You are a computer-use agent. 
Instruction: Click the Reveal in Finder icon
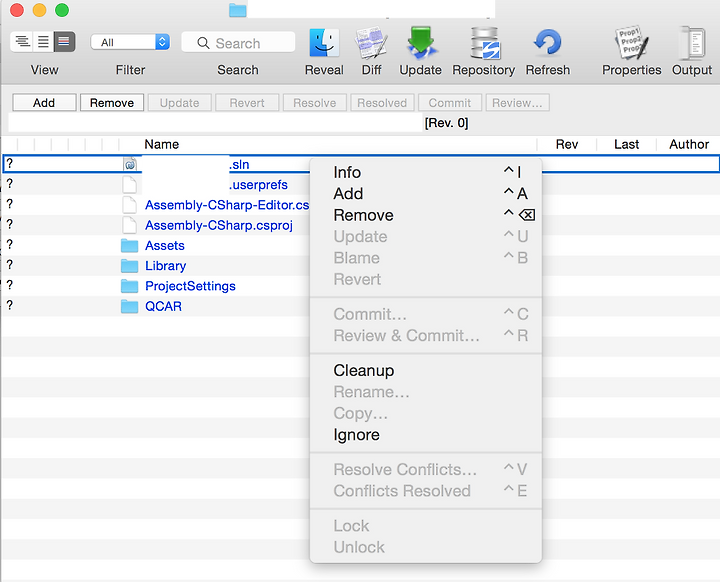[x=324, y=43]
